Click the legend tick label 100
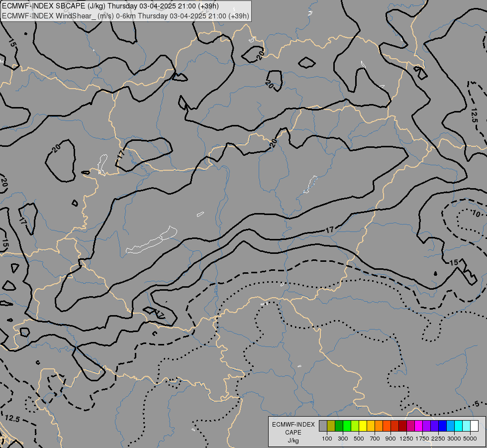The width and height of the screenshot is (487, 448). pos(327,439)
